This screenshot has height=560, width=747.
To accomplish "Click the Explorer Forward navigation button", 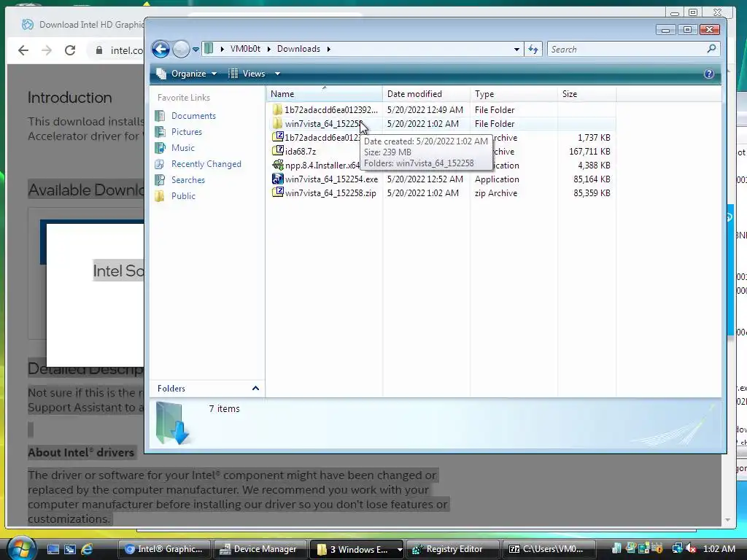I will coord(181,49).
